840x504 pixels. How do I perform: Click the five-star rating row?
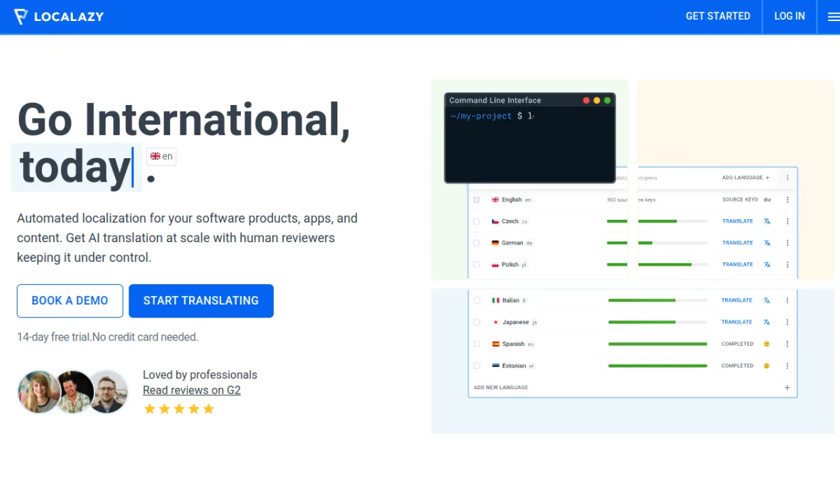pyautogui.click(x=179, y=409)
